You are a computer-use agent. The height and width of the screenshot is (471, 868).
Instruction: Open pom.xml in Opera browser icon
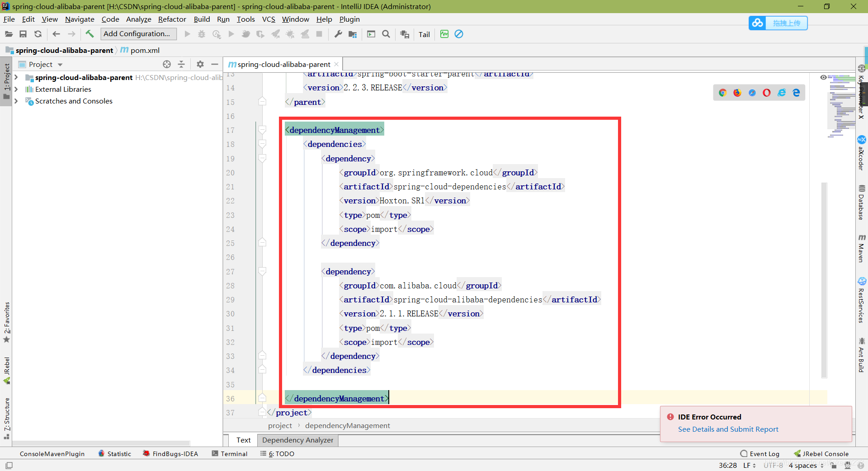pyautogui.click(x=767, y=93)
